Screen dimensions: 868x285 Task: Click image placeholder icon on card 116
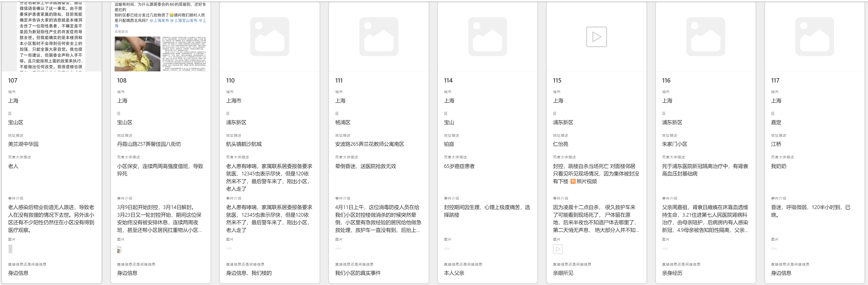pyautogui.click(x=706, y=37)
